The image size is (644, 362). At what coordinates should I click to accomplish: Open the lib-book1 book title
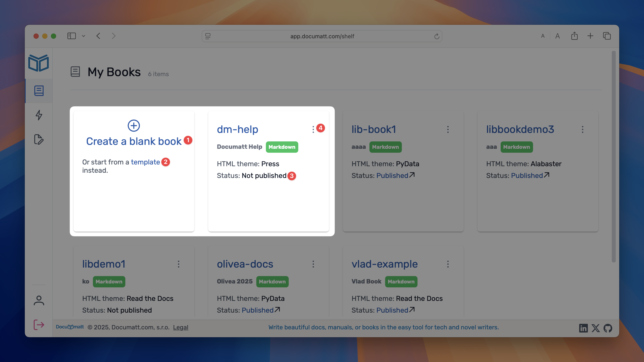point(374,129)
